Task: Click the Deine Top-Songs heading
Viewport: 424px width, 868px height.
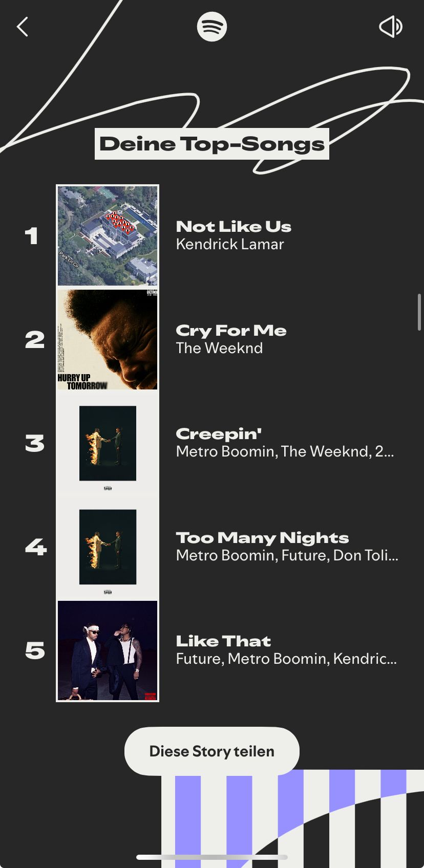Action: tap(212, 144)
